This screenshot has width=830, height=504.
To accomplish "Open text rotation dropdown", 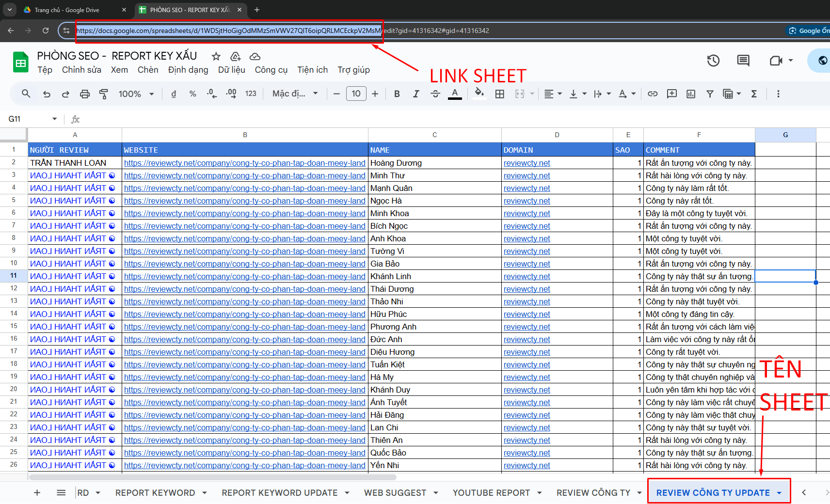I will [x=627, y=94].
